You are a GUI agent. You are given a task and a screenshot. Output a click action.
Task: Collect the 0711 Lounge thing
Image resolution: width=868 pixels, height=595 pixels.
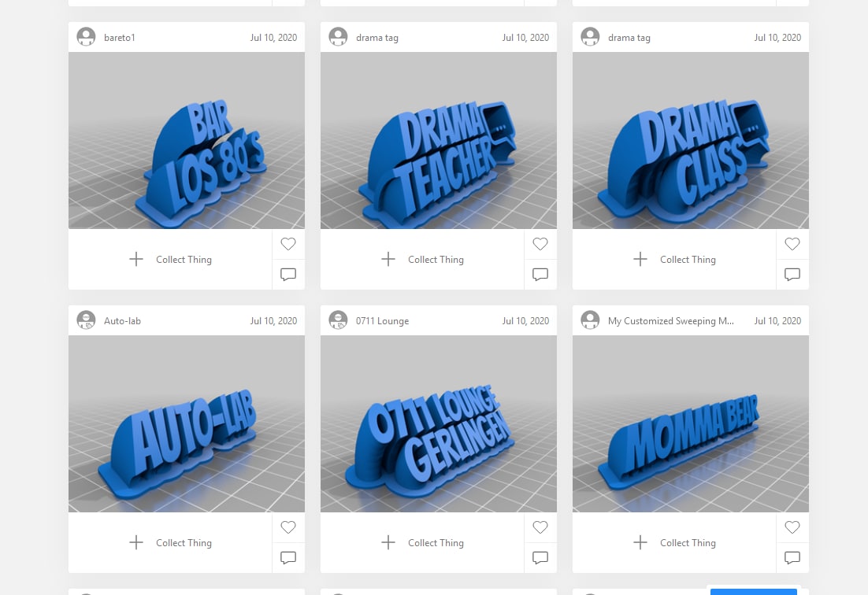[x=422, y=542]
